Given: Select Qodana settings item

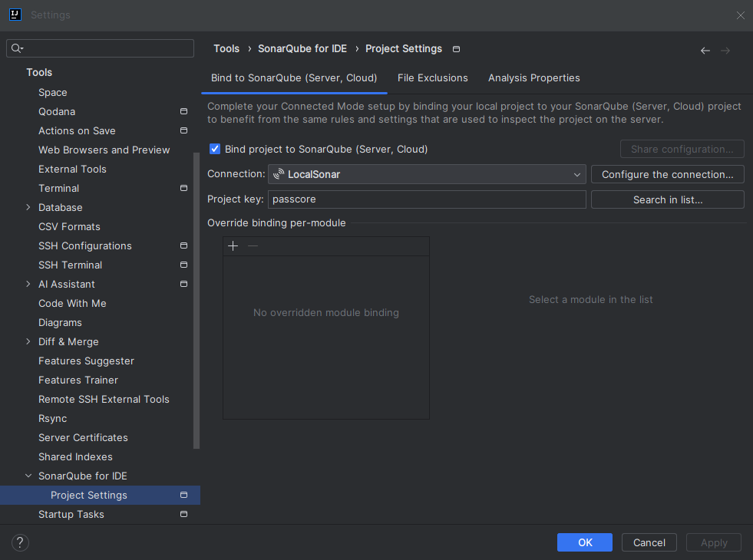Looking at the screenshot, I should tap(57, 112).
